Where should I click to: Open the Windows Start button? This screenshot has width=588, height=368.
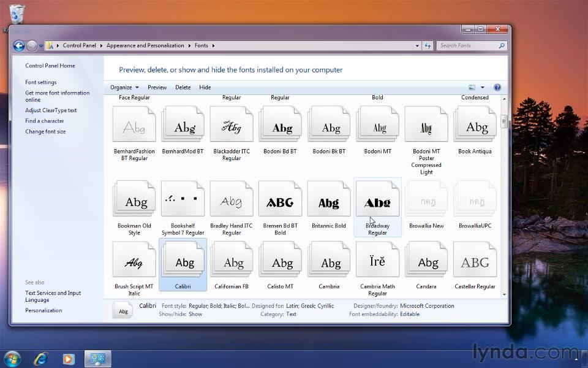[12, 359]
